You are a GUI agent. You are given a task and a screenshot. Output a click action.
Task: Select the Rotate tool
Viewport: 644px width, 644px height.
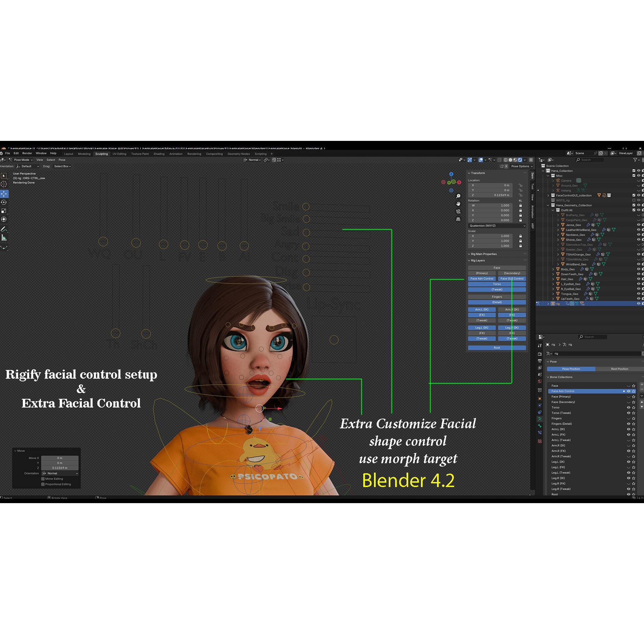pyautogui.click(x=4, y=202)
